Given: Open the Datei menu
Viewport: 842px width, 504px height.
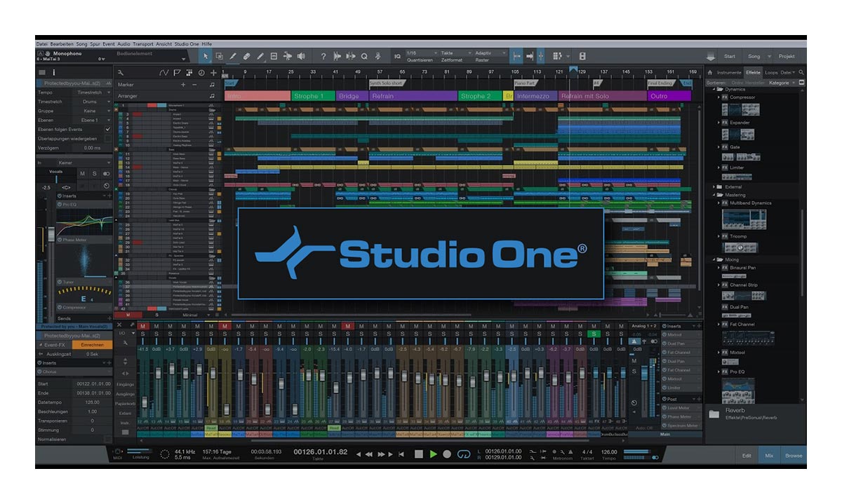Looking at the screenshot, I should coord(42,43).
